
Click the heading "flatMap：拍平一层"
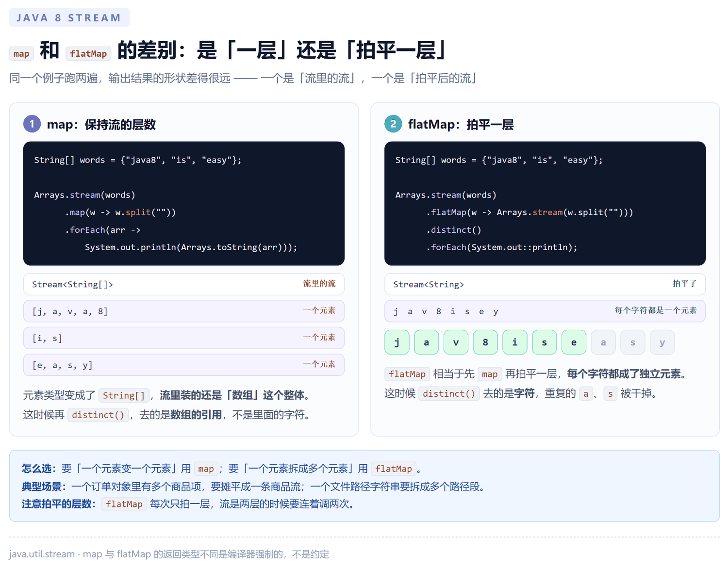[x=461, y=125]
